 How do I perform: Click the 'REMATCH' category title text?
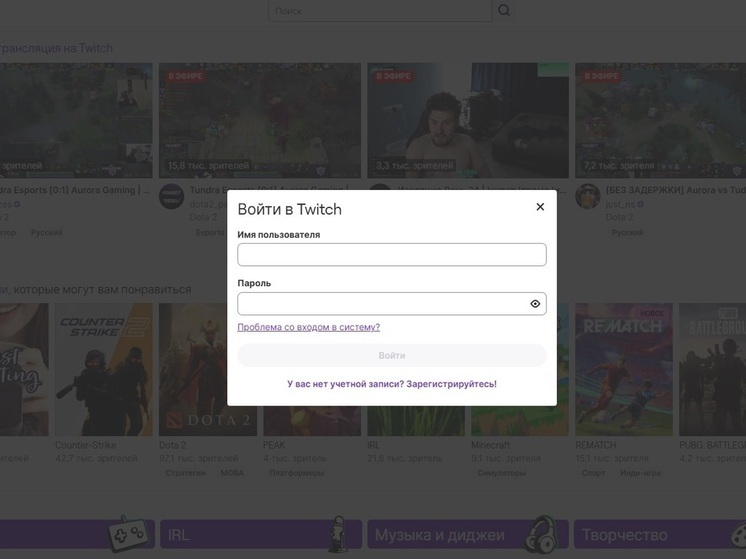click(x=596, y=445)
